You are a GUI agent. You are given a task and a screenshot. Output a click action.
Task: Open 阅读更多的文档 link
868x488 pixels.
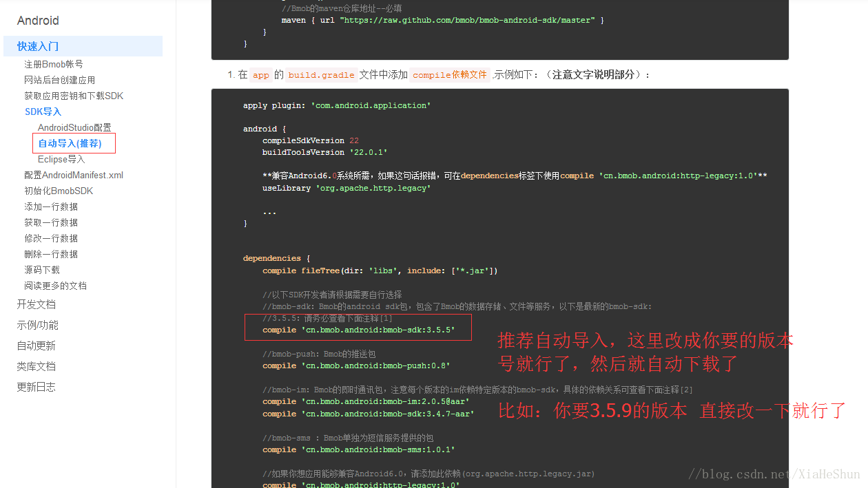55,286
